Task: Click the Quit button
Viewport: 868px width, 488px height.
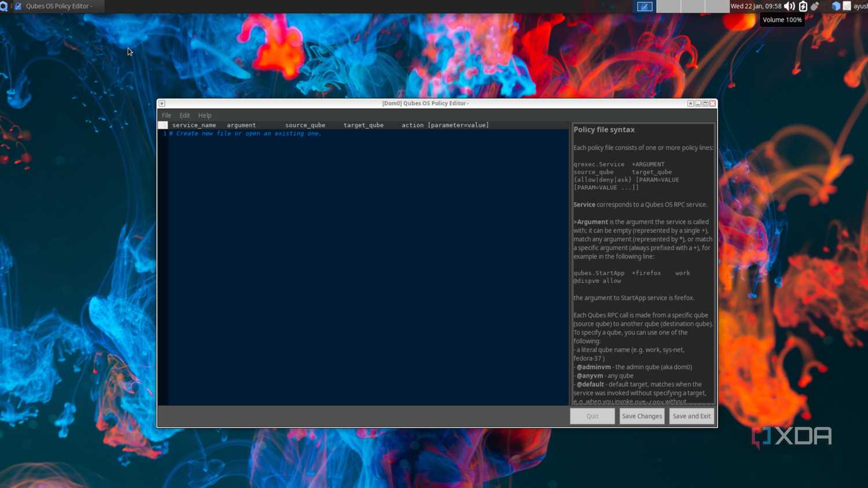Action: tap(593, 416)
